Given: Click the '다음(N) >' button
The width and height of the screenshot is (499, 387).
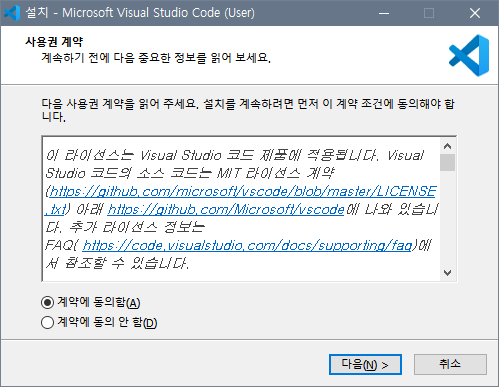Looking at the screenshot, I should click(365, 364).
